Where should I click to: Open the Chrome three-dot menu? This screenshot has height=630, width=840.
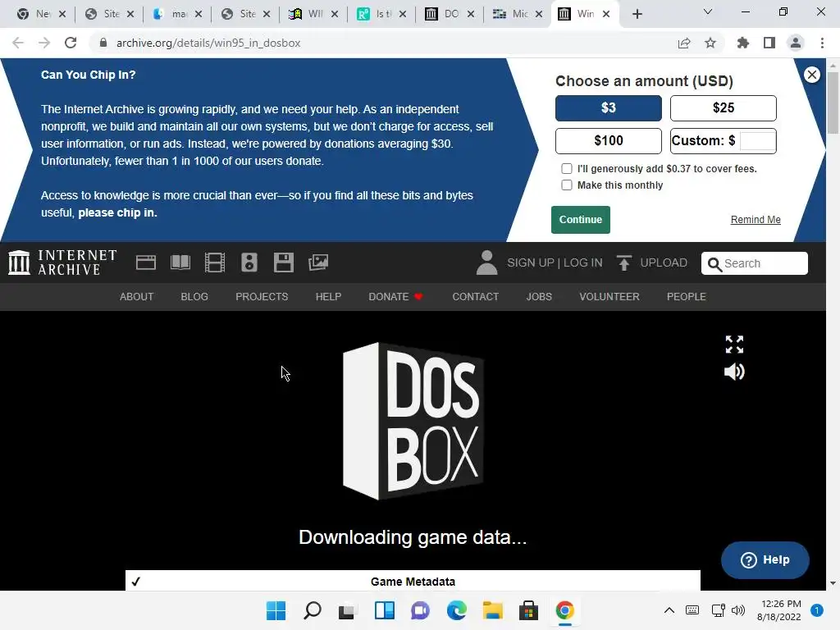pos(822,43)
